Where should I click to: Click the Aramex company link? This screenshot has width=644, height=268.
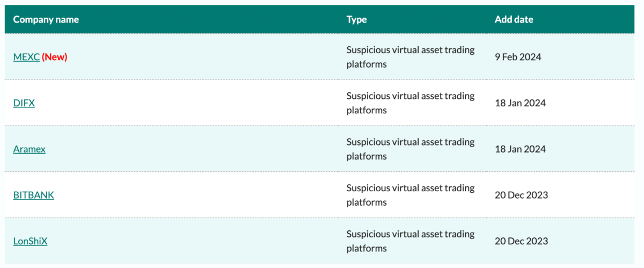click(x=30, y=149)
